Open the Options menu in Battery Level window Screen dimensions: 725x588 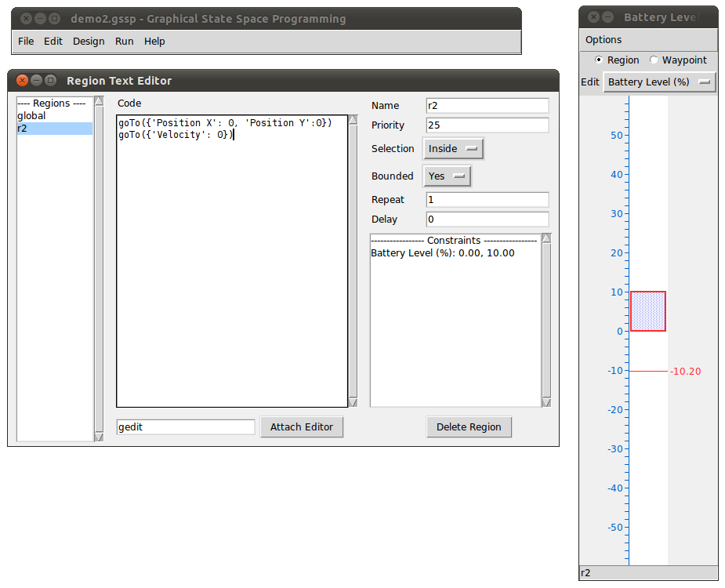(x=603, y=39)
